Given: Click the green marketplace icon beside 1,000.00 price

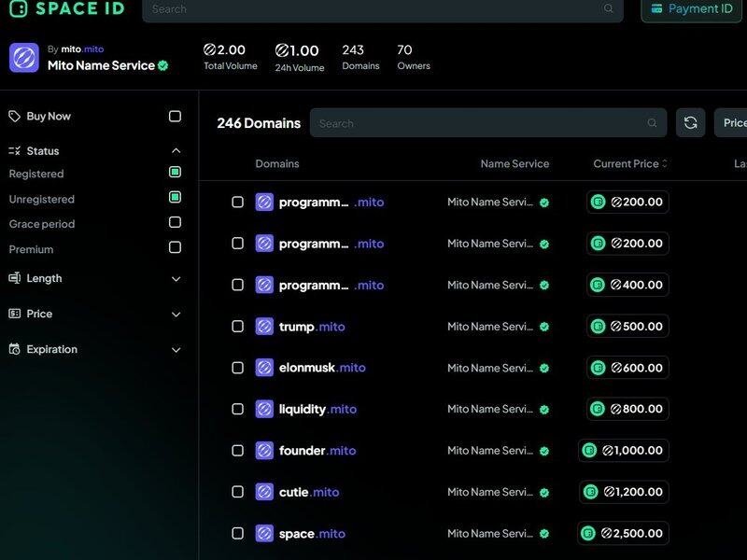Looking at the screenshot, I should coord(589,451).
